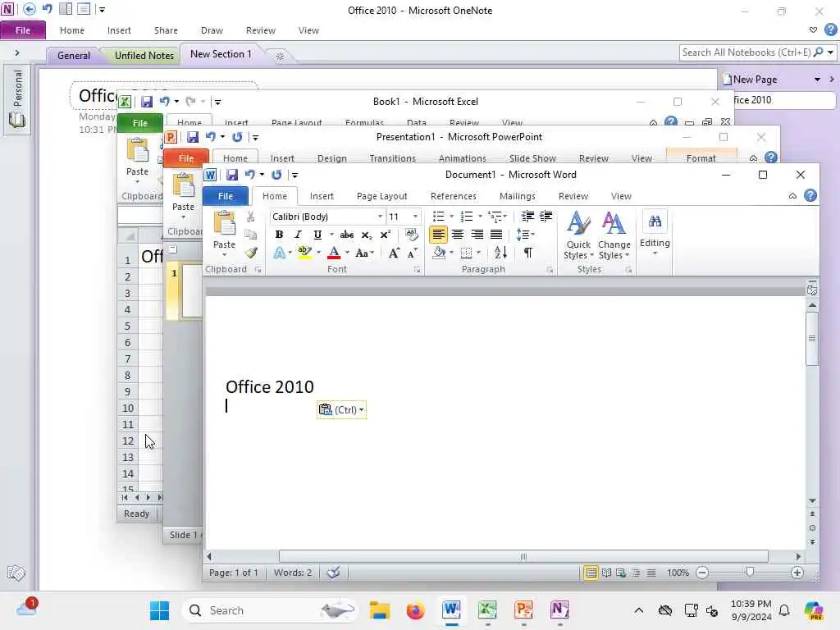Open Word References tab
Viewport: 840px width, 630px height.
click(x=453, y=196)
